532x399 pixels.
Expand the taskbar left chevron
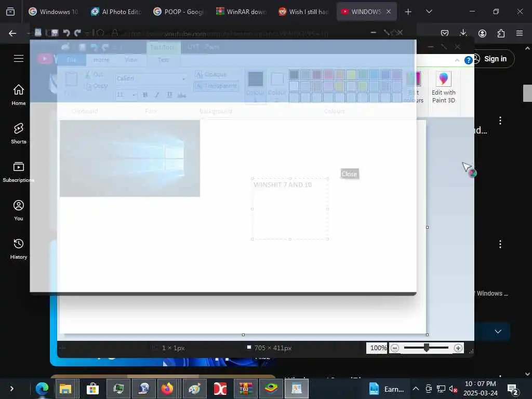[x=11, y=389]
